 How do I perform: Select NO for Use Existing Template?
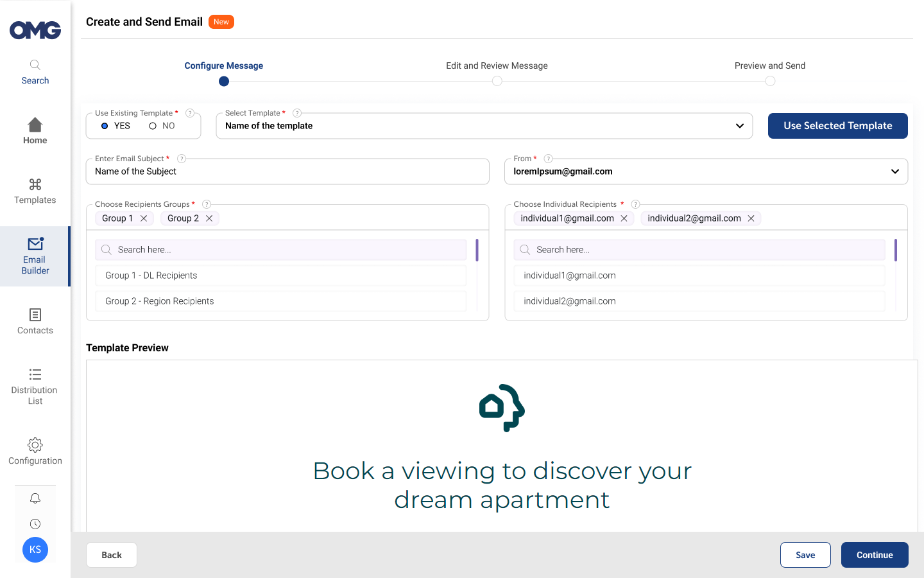[153, 126]
